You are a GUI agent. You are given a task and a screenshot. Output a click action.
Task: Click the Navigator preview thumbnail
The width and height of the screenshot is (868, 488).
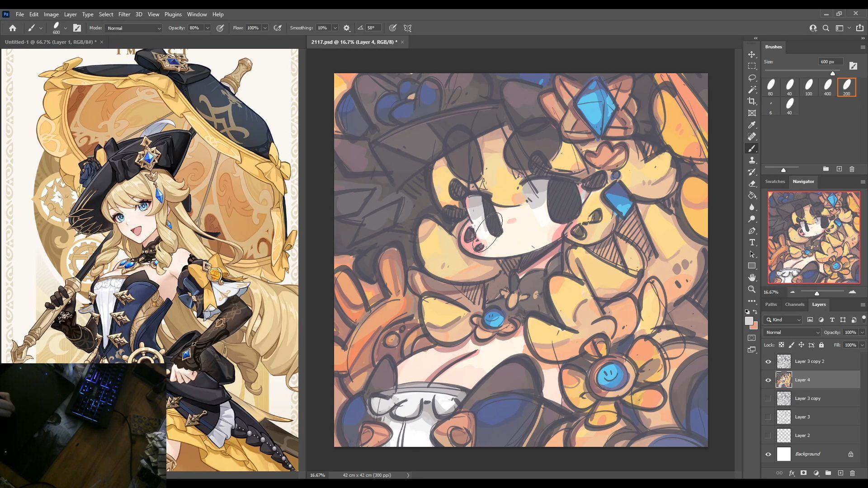pyautogui.click(x=814, y=238)
